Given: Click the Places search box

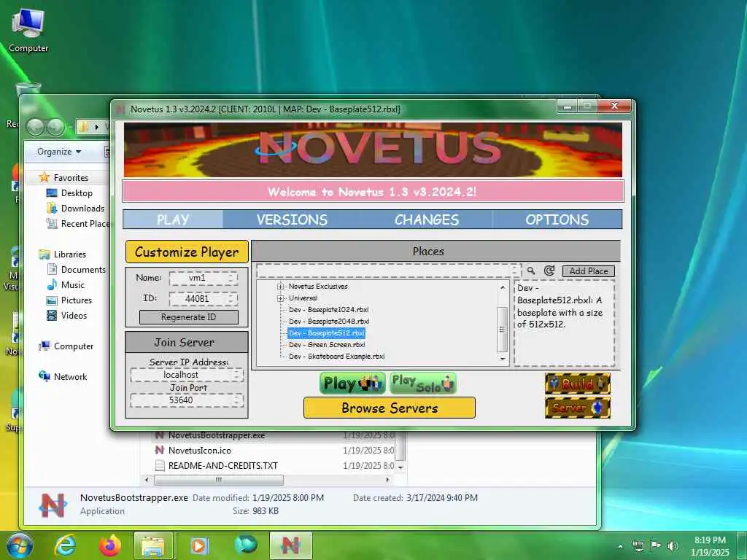Looking at the screenshot, I should 388,271.
